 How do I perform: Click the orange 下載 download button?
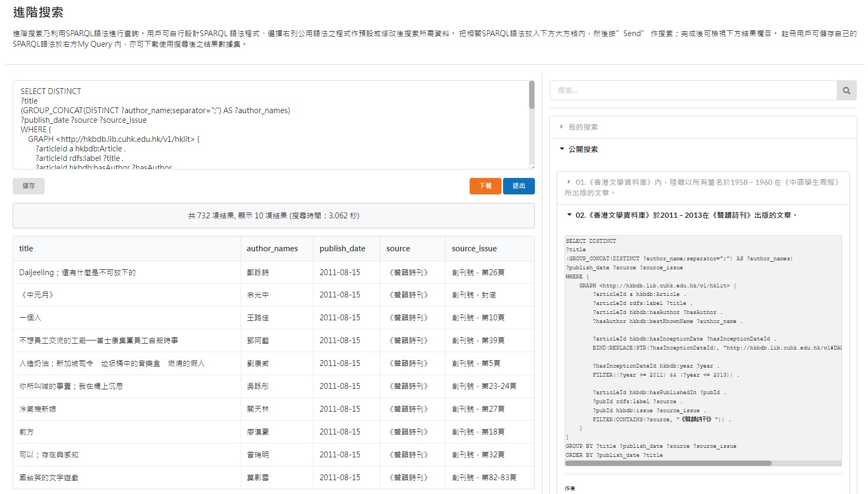(x=485, y=186)
